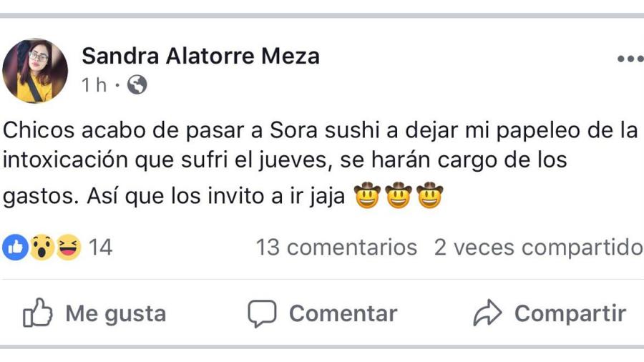
Task: Open the "1 h" post timestamp
Action: click(x=94, y=85)
